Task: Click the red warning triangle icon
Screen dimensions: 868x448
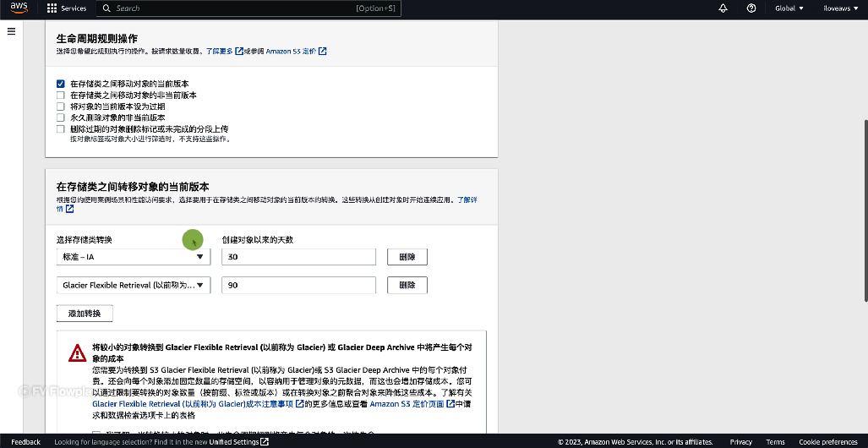Action: click(x=78, y=352)
